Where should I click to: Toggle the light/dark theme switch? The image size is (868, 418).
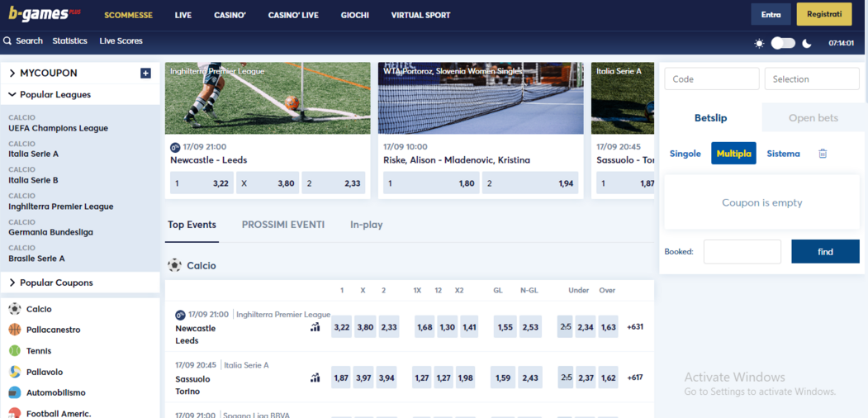coord(782,43)
